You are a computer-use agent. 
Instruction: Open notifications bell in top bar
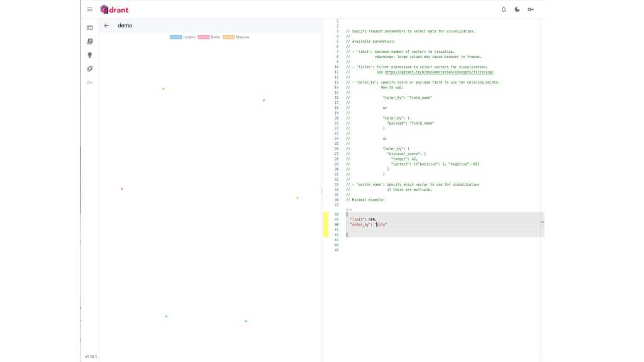tap(503, 9)
